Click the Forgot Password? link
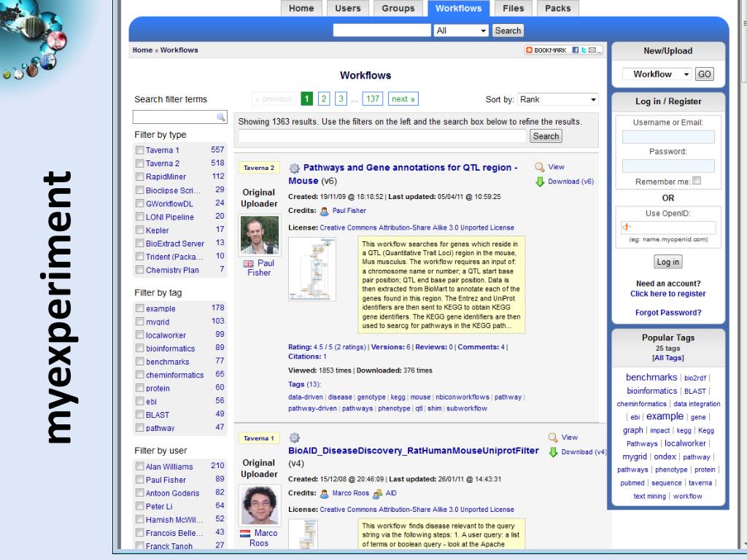 [668, 313]
